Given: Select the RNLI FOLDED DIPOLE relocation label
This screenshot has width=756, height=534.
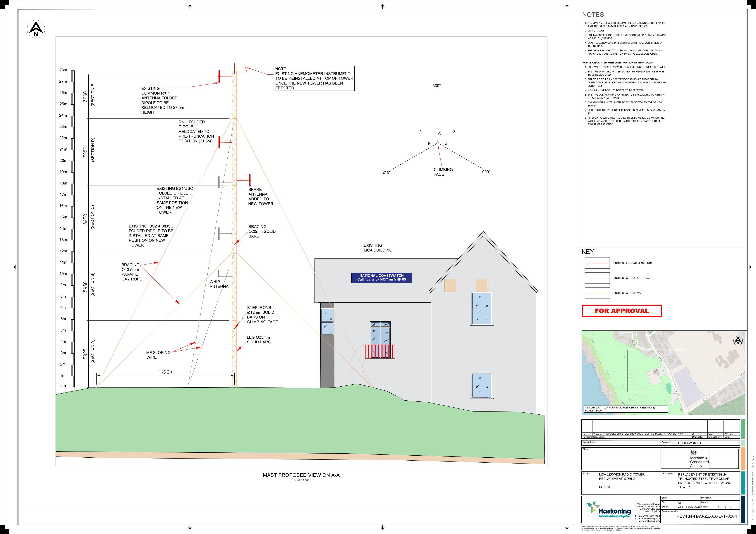Looking at the screenshot, I should (x=196, y=131).
